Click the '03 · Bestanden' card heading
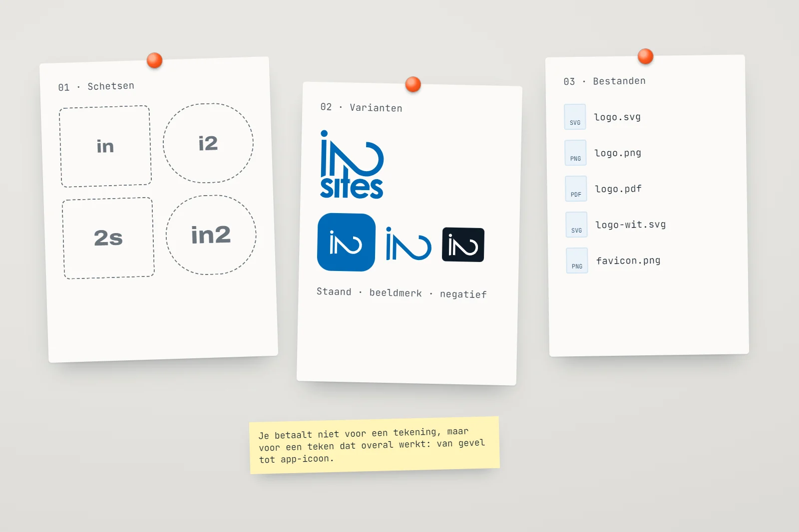The image size is (799, 532). click(604, 81)
